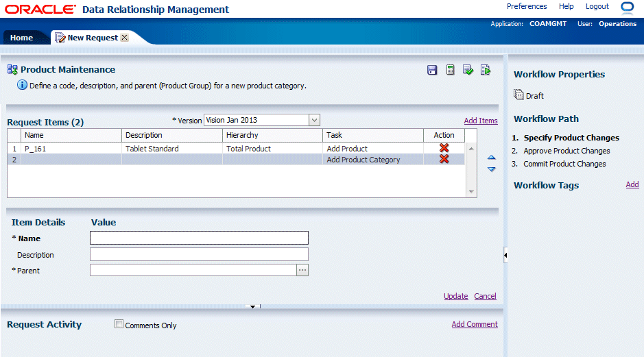This screenshot has width=644, height=357.
Task: Remove the Add Product Category item row
Action: (444, 159)
